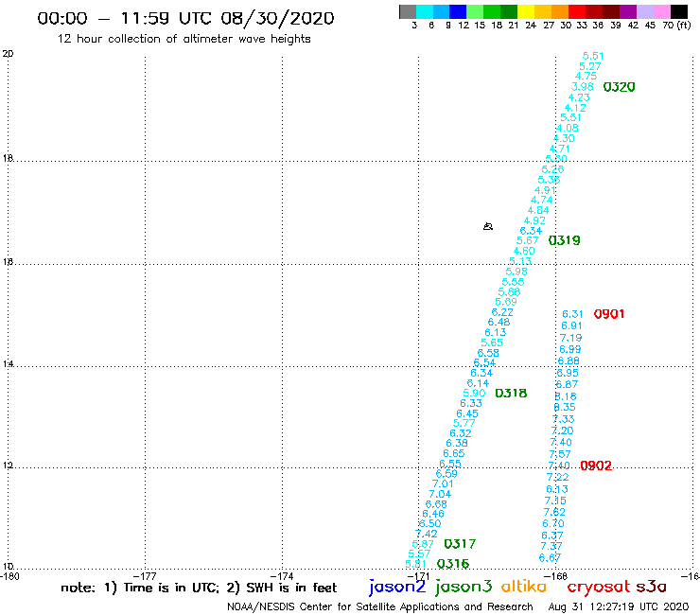This screenshot has height=615, width=700.
Task: Select the 0318 time stamp
Action: (511, 393)
